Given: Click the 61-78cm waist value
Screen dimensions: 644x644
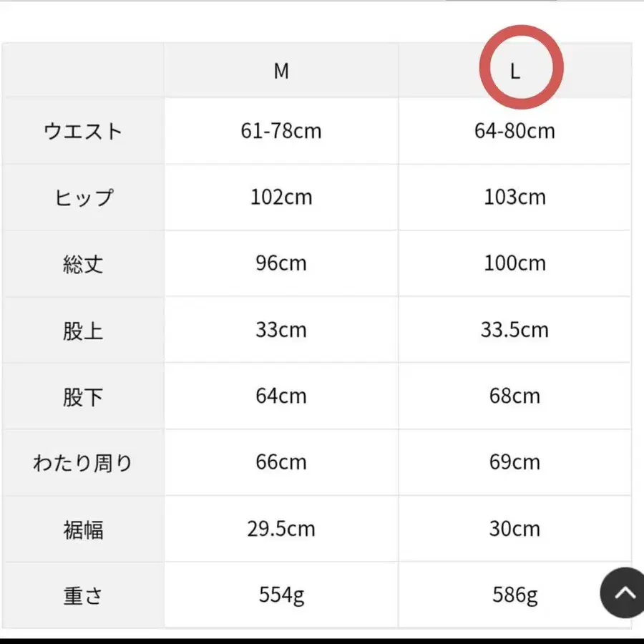Looking at the screenshot, I should tap(281, 132).
